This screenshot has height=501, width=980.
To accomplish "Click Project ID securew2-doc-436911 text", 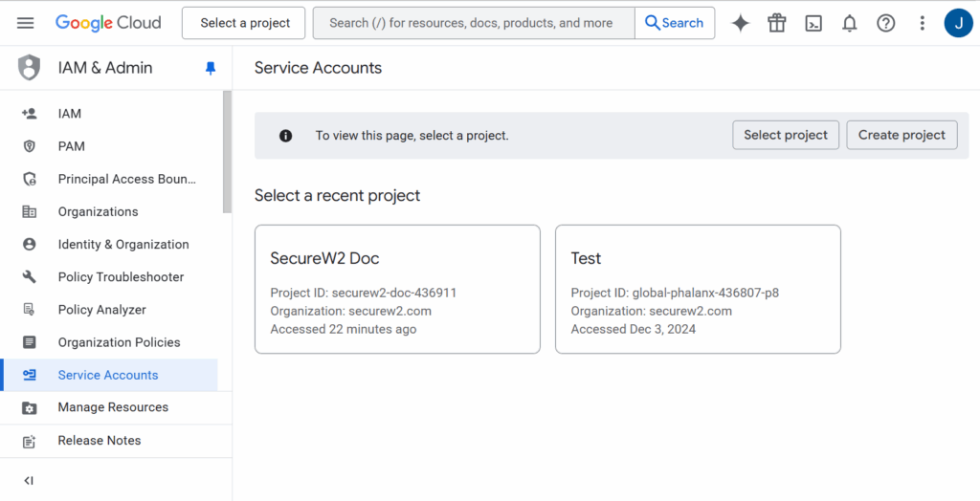I will (363, 293).
